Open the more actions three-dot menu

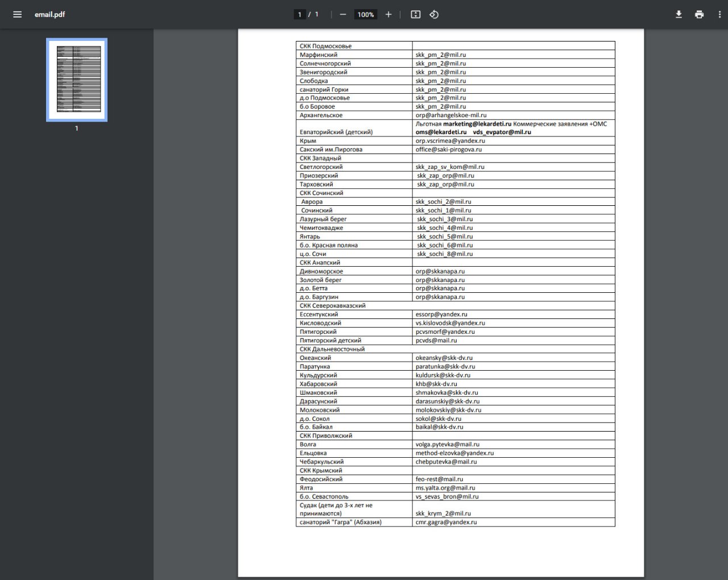pos(719,14)
